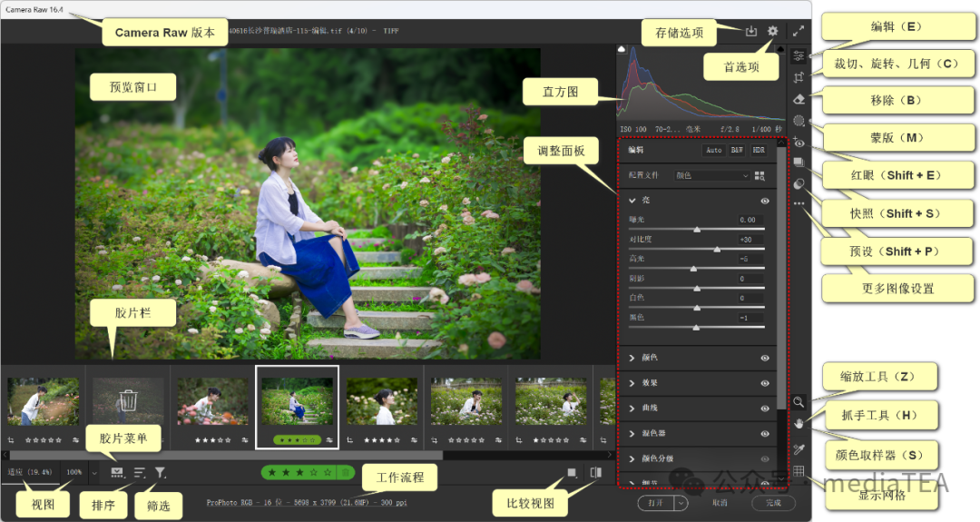This screenshot has width=980, height=522.
Task: Select the Zoom magnifier tool
Action: 799,402
